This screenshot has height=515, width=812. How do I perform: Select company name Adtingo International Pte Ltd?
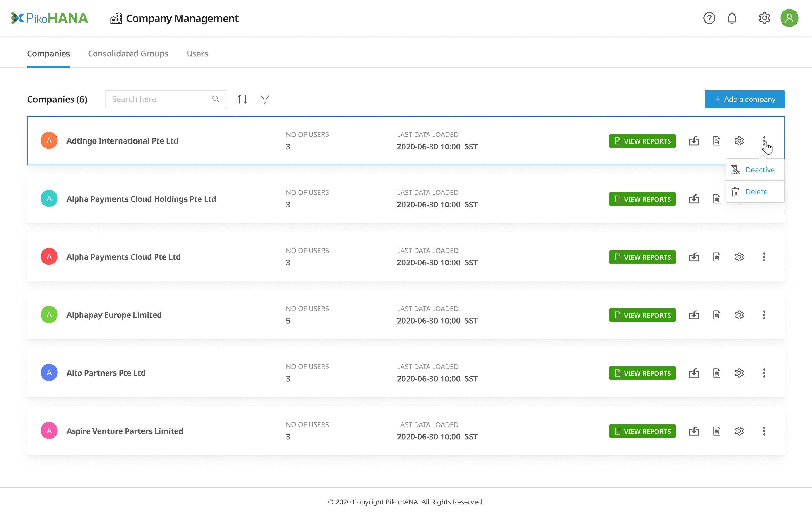click(x=122, y=141)
